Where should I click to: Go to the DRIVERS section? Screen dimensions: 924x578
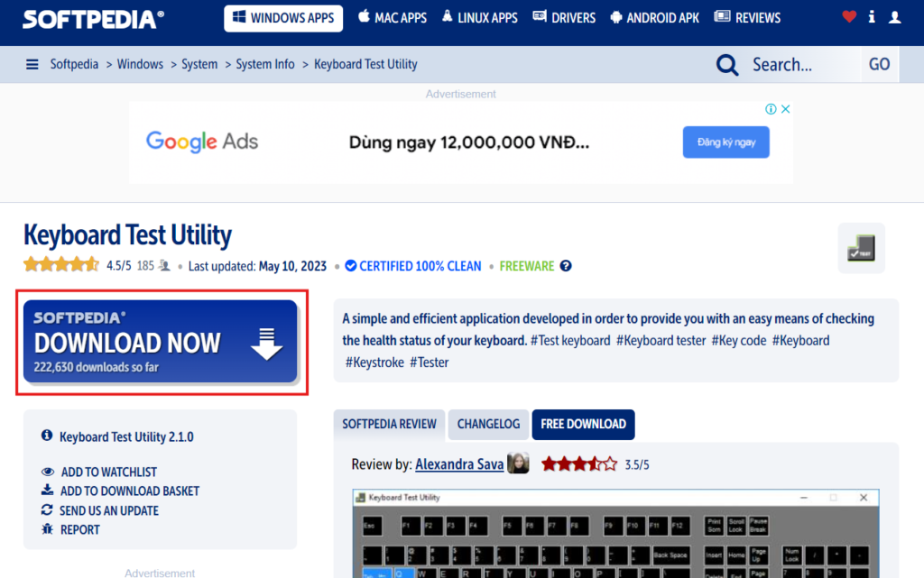pos(564,18)
